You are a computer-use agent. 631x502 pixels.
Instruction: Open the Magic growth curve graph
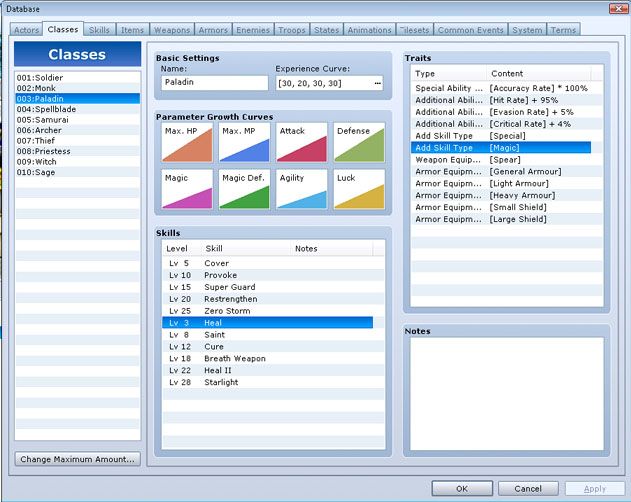point(186,188)
